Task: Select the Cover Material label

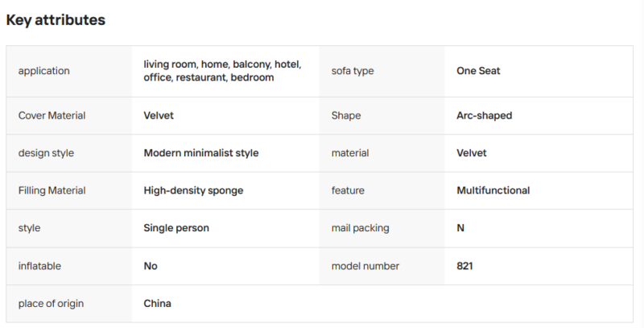Action: point(52,115)
